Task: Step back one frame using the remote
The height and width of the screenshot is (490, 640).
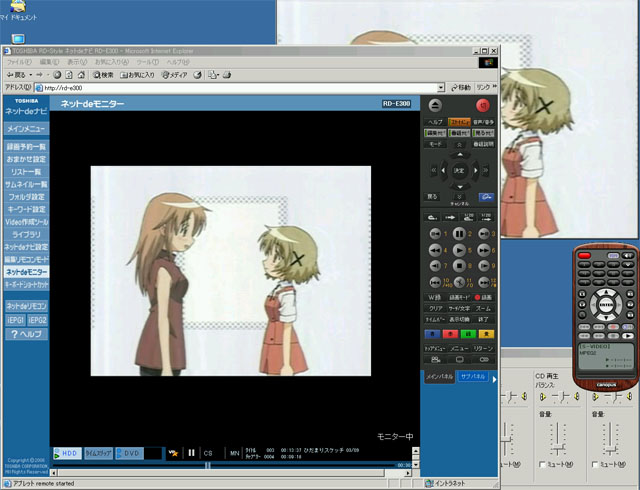Action: point(435,234)
